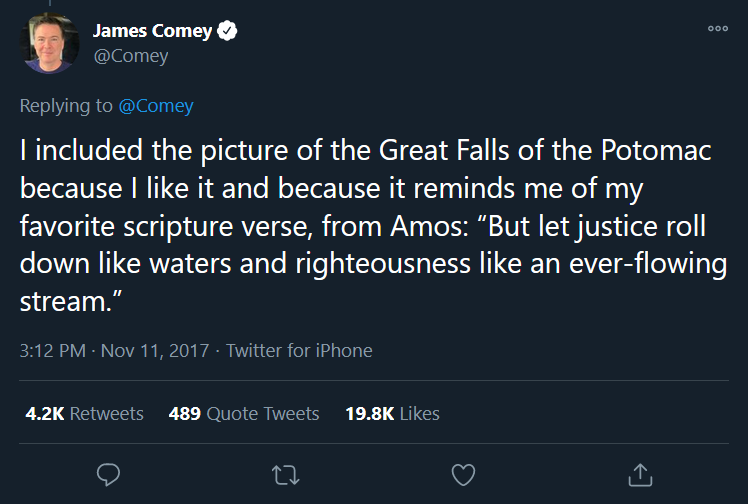
Task: View the 4.2K Retweets list
Action: [x=84, y=413]
